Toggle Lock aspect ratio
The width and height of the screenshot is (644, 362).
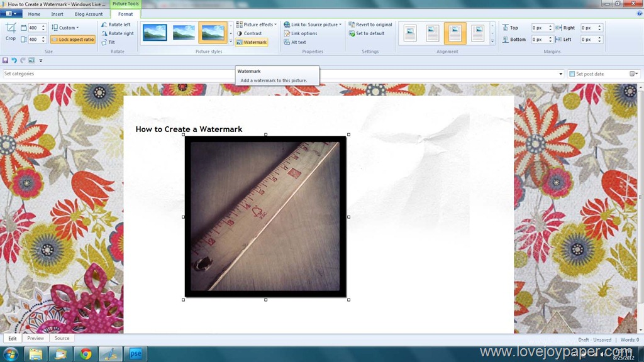pos(73,40)
